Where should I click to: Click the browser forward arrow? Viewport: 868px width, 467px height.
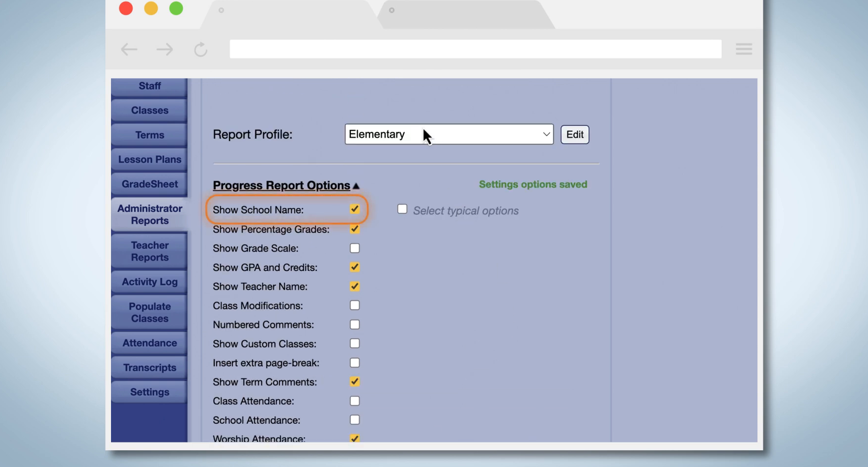pos(165,49)
